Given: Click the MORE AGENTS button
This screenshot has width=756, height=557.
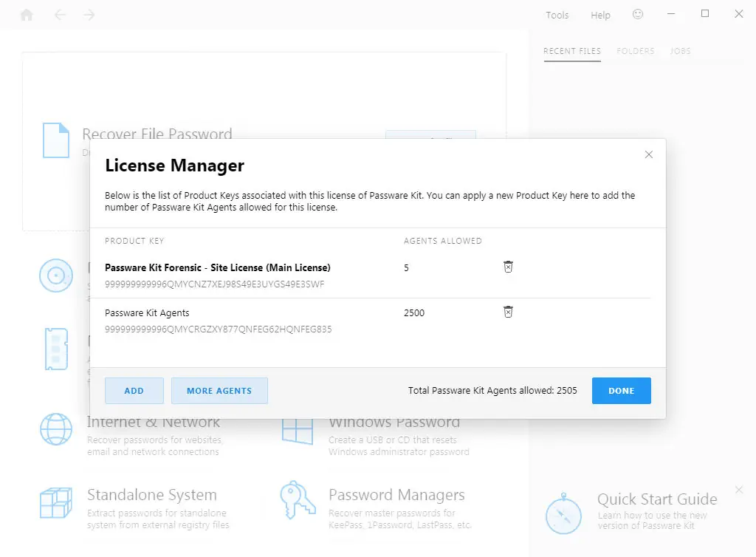Looking at the screenshot, I should [x=219, y=391].
